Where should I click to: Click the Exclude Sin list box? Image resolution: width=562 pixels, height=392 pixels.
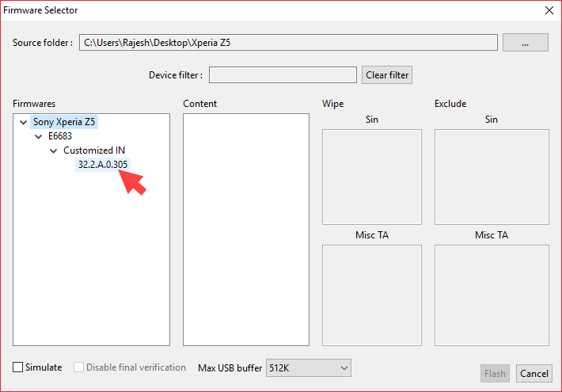pos(492,177)
